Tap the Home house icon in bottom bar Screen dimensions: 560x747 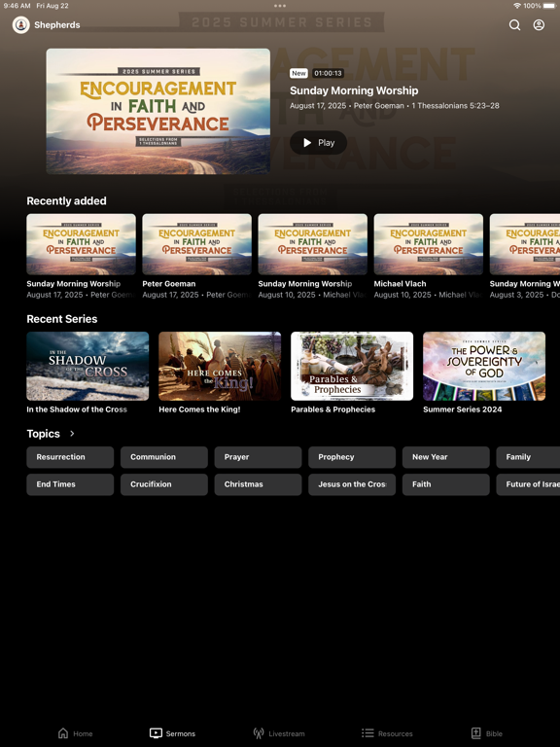[x=63, y=732]
